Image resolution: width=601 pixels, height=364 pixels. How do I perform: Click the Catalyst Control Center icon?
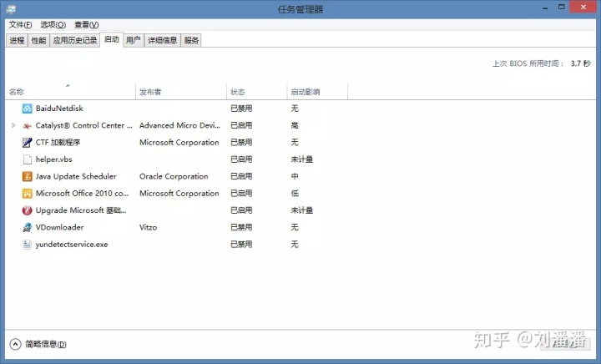pos(28,126)
